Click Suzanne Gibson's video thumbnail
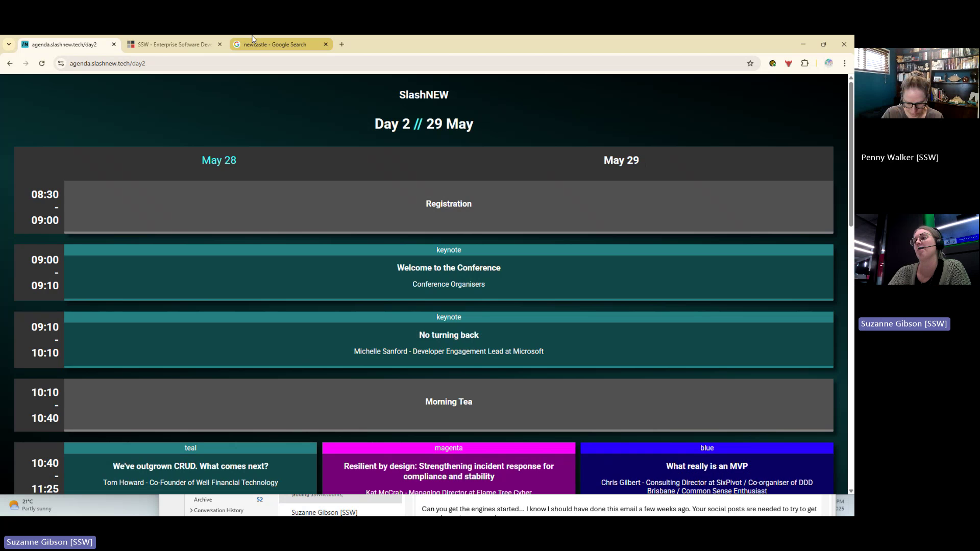Viewport: 980px width, 551px height. 917,249
